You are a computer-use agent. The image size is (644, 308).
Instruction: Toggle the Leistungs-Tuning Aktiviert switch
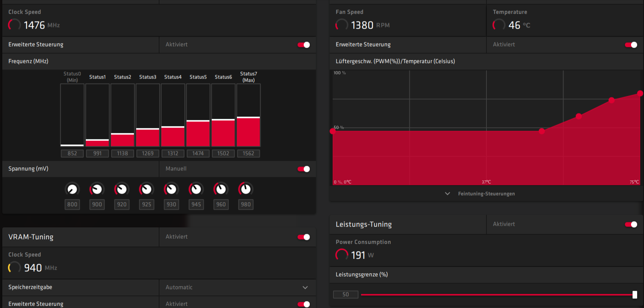click(631, 224)
